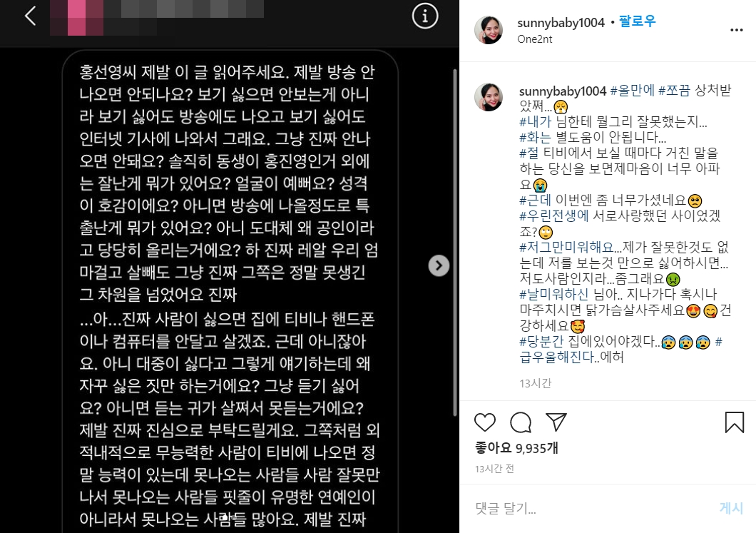Open the #저그만미워해요 hashtag
756x533 pixels.
click(566, 248)
